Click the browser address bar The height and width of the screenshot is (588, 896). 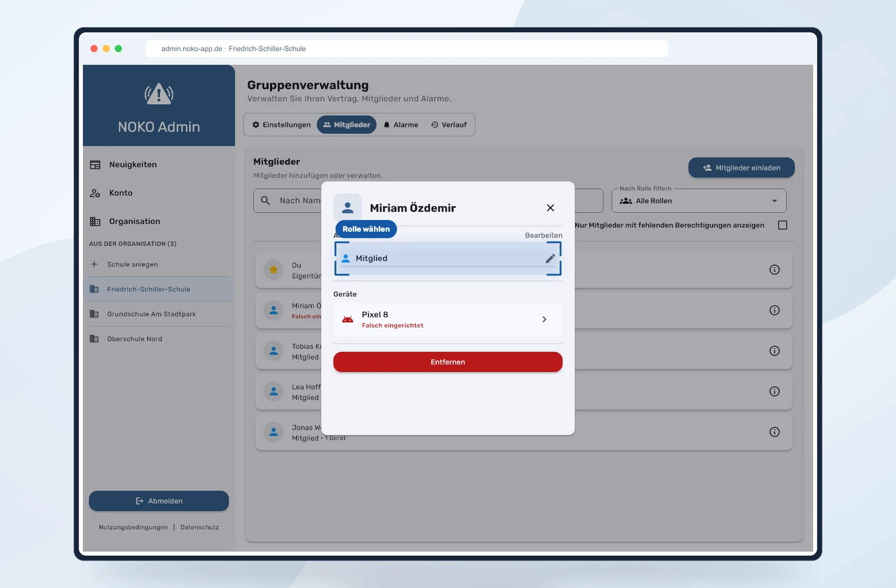pos(407,49)
